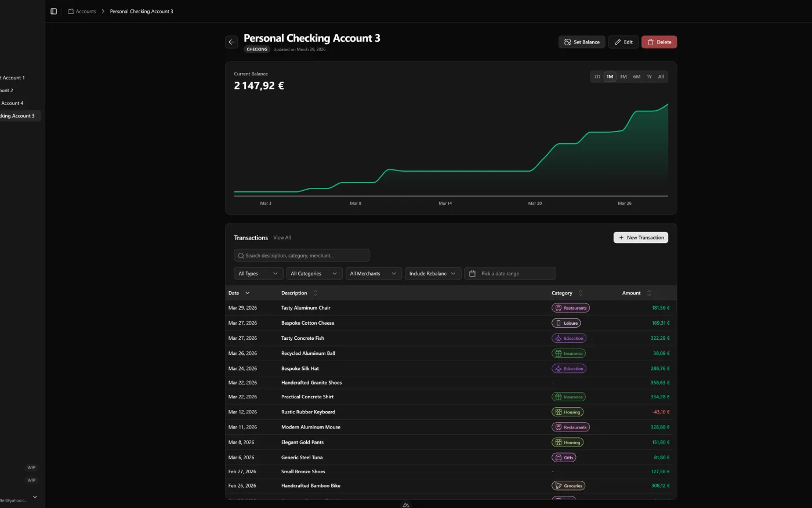Click the sidebar toggle icon in the top bar
Viewport: 812px width, 508px height.
click(53, 10)
